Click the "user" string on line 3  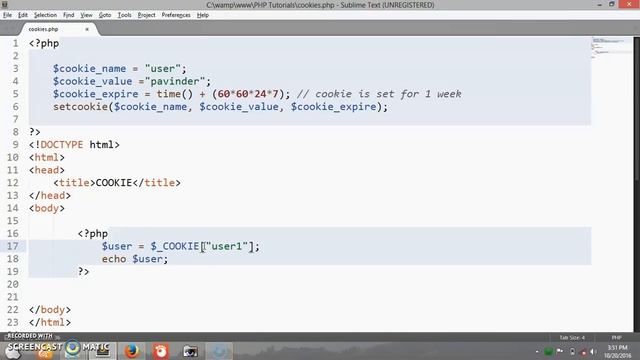[162, 69]
